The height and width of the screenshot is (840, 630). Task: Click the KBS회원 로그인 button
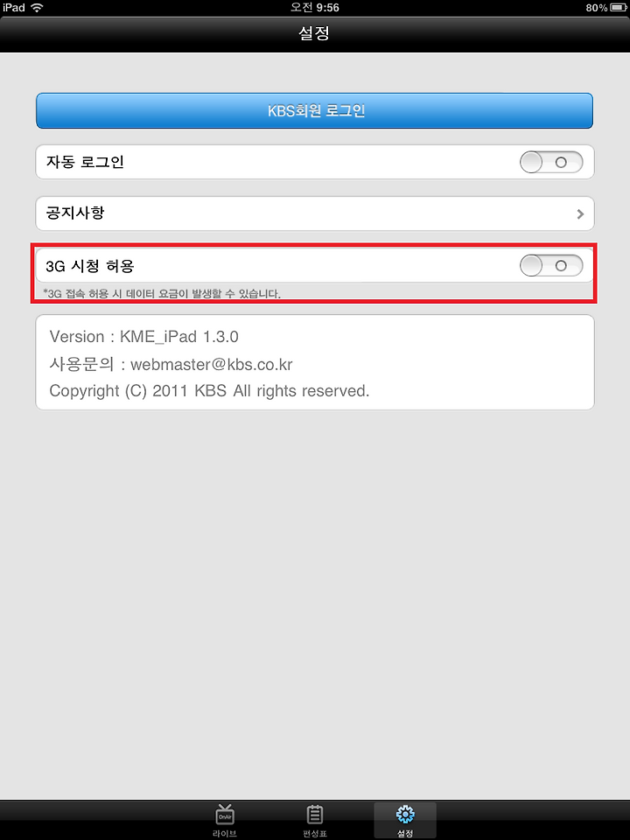click(314, 110)
